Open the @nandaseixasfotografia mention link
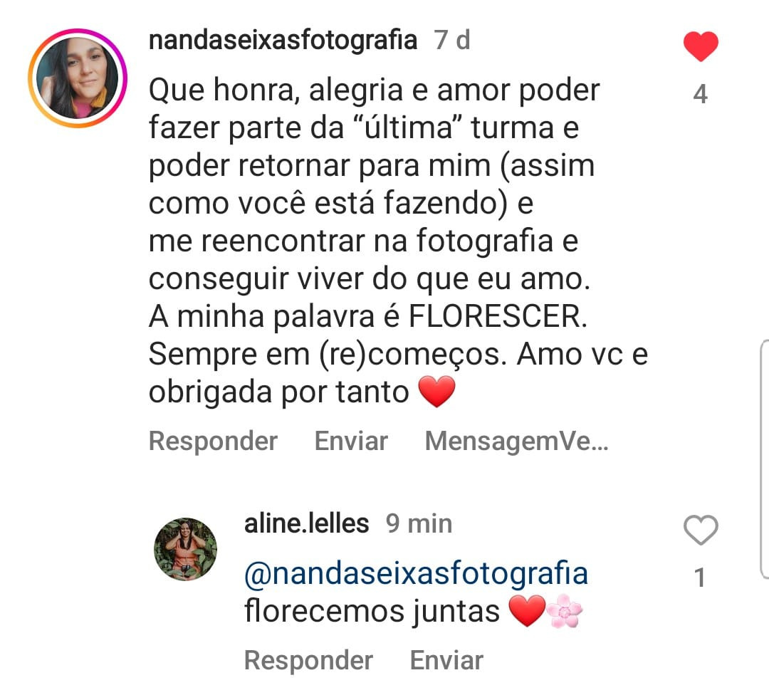This screenshot has height=700, width=769. tap(416, 573)
